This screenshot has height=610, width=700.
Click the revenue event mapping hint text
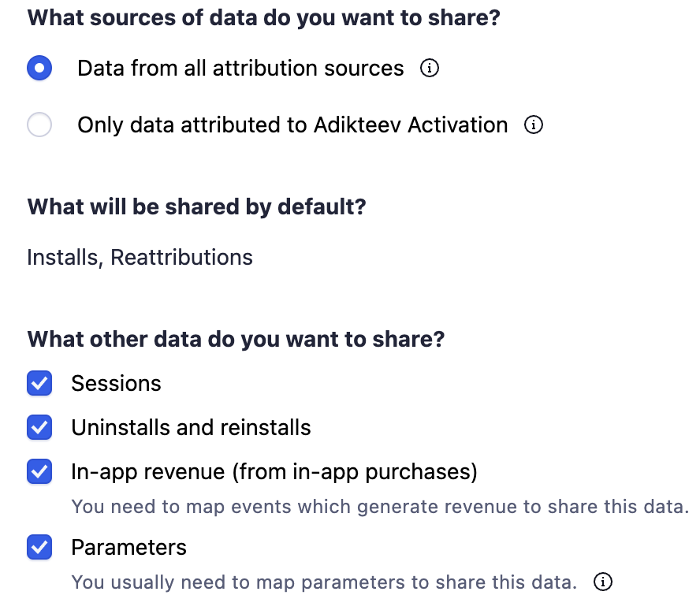coord(380,506)
